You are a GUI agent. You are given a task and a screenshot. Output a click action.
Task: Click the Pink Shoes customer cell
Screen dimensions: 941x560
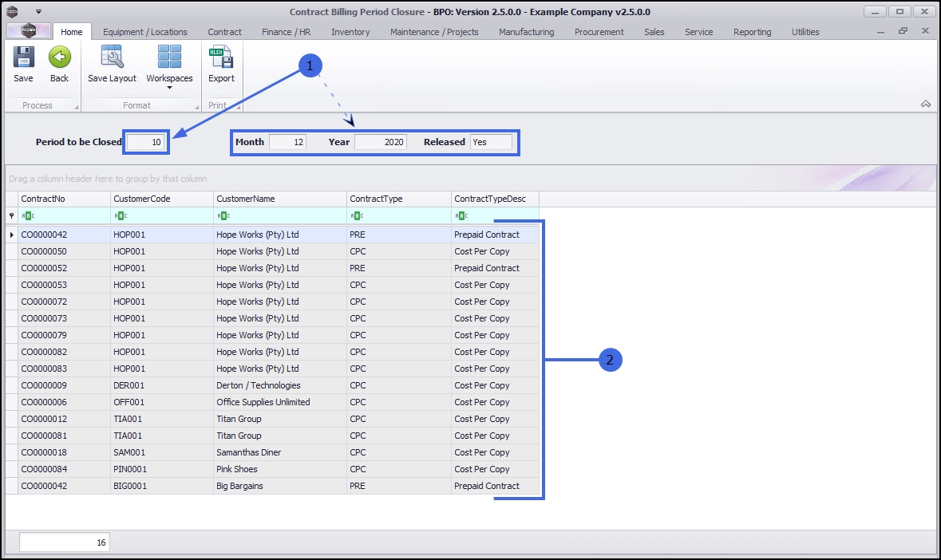click(x=280, y=470)
